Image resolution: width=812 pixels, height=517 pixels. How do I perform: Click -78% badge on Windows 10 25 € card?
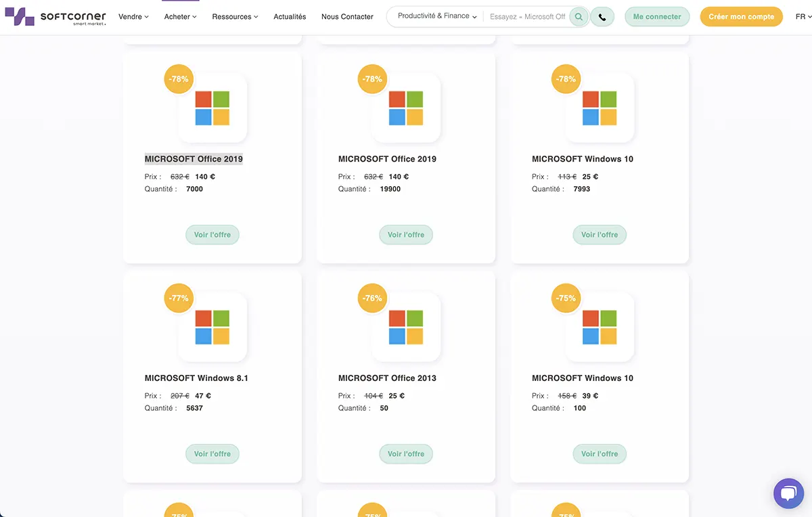click(566, 79)
